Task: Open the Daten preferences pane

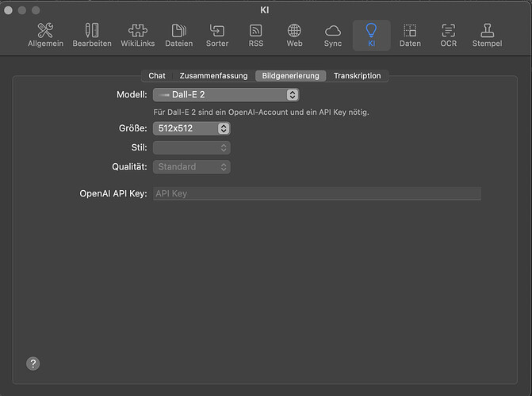Action: 410,36
